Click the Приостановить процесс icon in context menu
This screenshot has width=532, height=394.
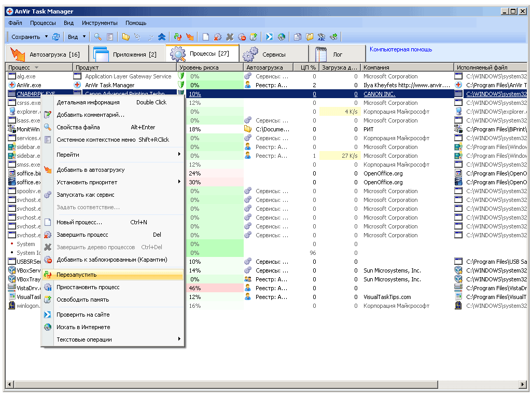pyautogui.click(x=48, y=287)
